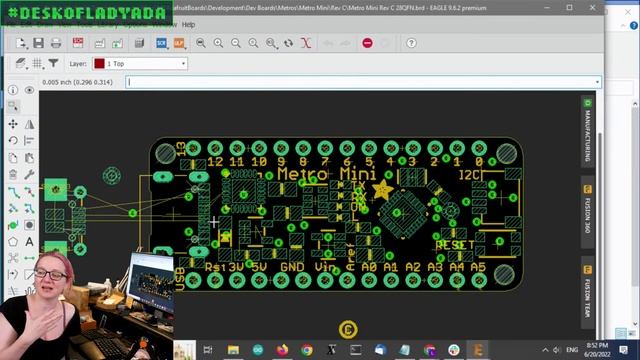
Task: Rebuild with the ratsnest refresh icon
Action: coord(289,43)
